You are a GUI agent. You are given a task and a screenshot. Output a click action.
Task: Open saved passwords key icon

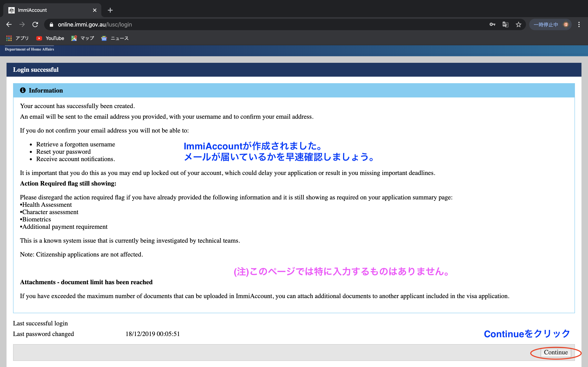[x=492, y=24]
